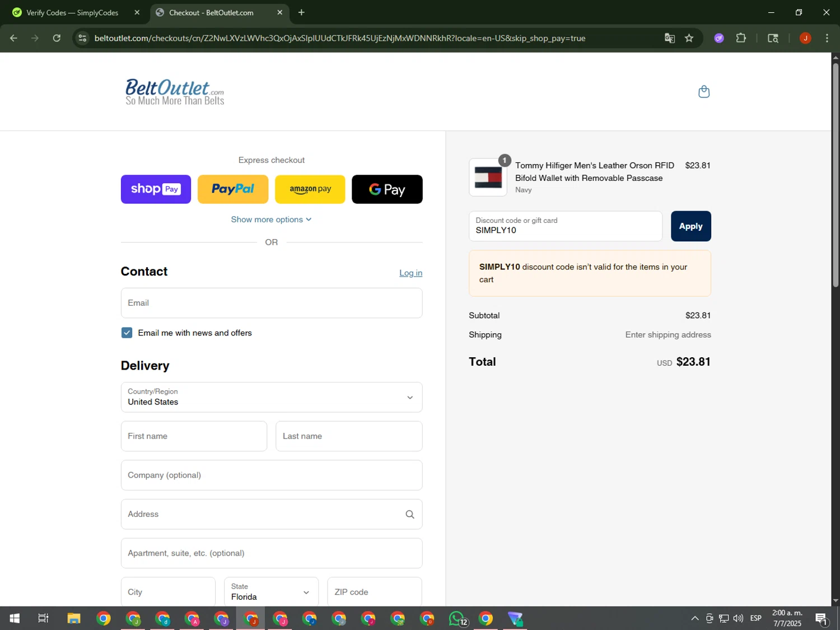Focus the Address field
This screenshot has height=630, width=840.
pyautogui.click(x=272, y=514)
